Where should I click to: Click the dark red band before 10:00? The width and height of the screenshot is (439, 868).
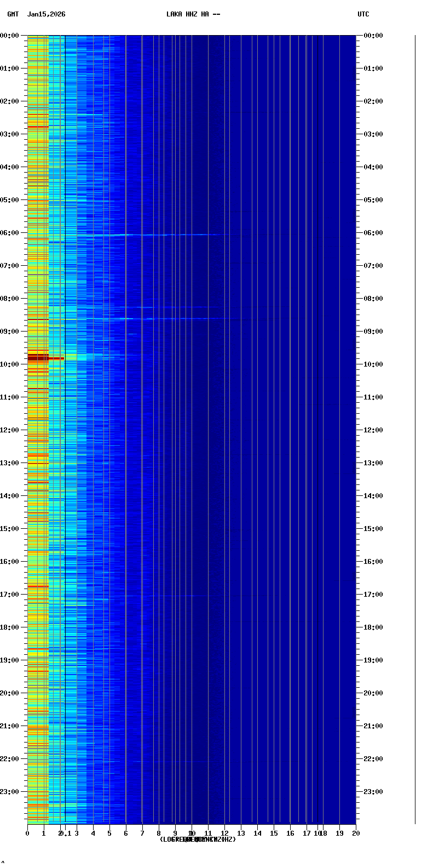pos(38,358)
